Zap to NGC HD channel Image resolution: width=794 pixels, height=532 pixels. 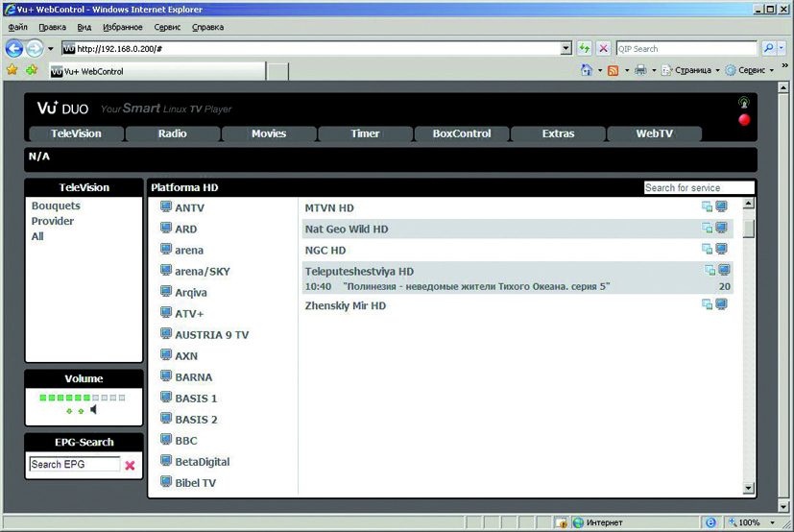[x=325, y=251]
